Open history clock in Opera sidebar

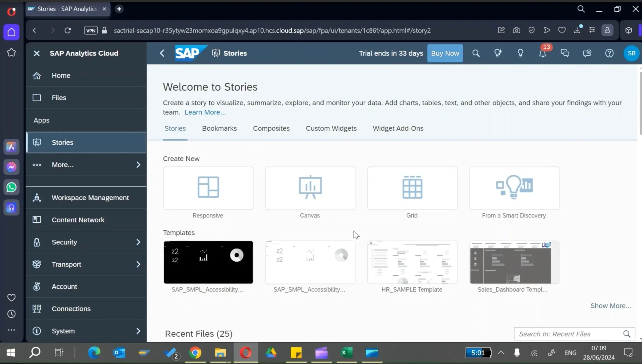click(11, 314)
